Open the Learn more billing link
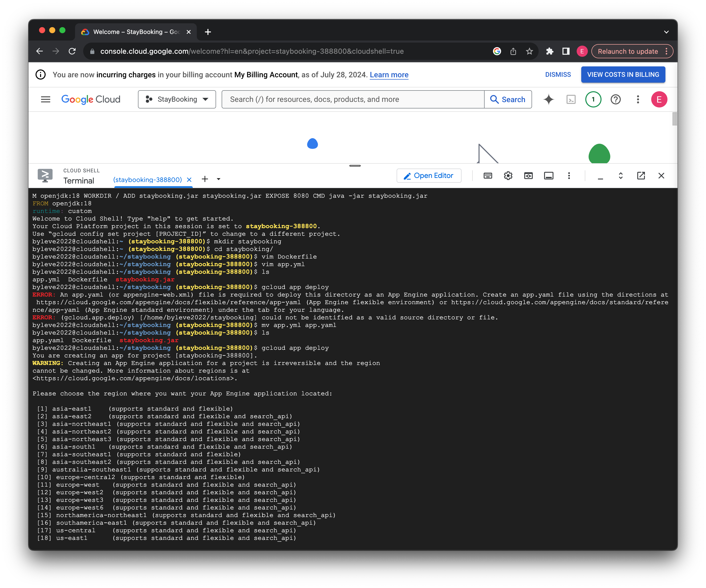 (389, 75)
